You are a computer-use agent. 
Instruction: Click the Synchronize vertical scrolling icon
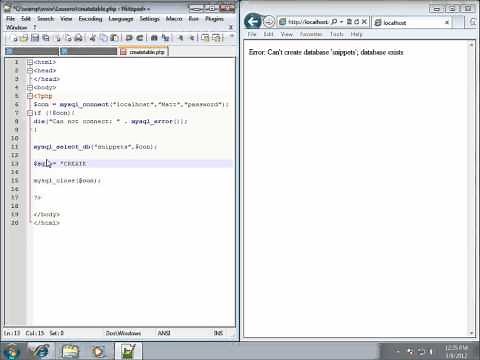click(205, 38)
